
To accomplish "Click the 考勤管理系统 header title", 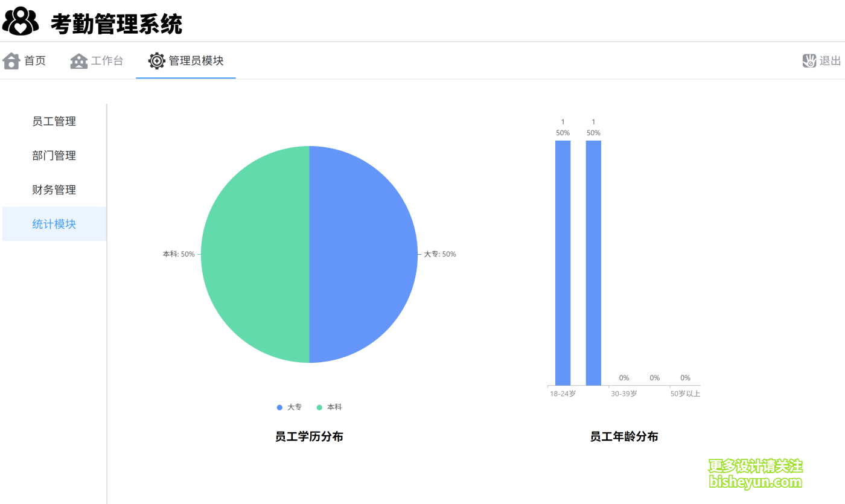I will pyautogui.click(x=116, y=24).
